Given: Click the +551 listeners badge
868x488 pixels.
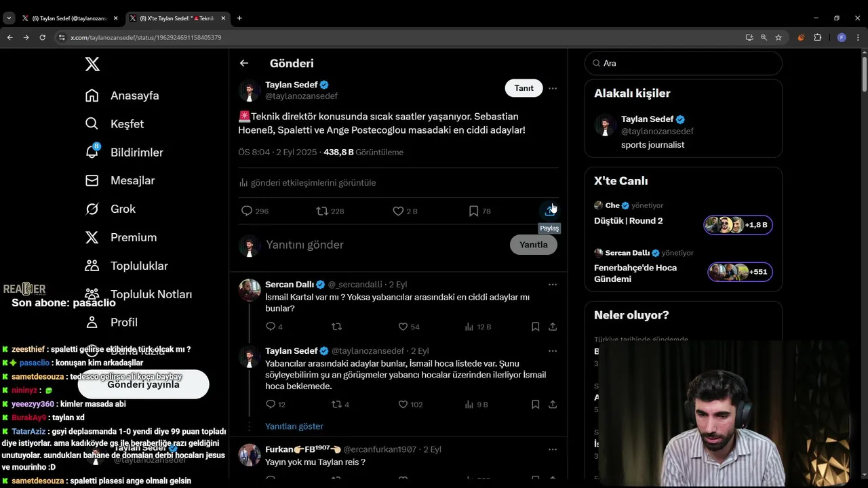Looking at the screenshot, I should click(x=740, y=272).
